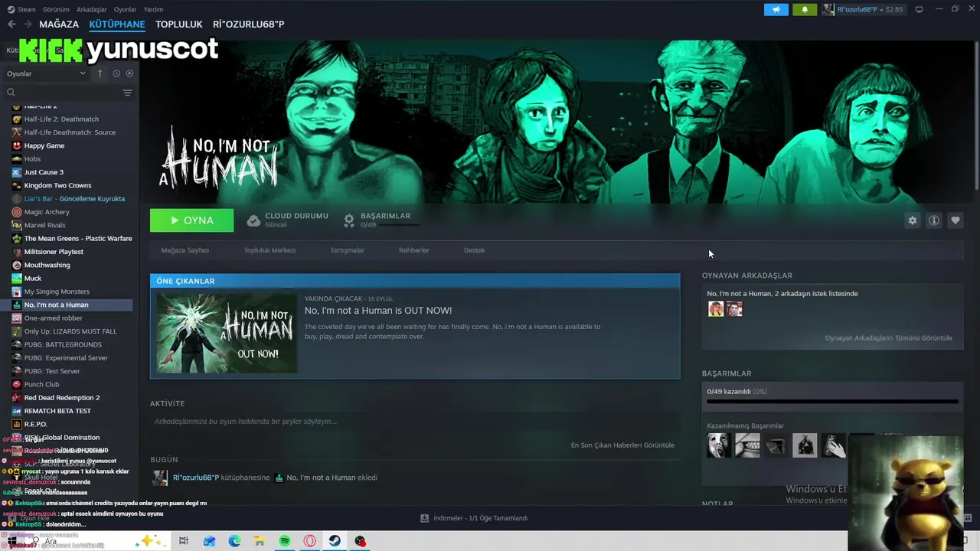This screenshot has height=551, width=980.
Task: Click the library up-arrow collapse icon
Action: [x=100, y=73]
